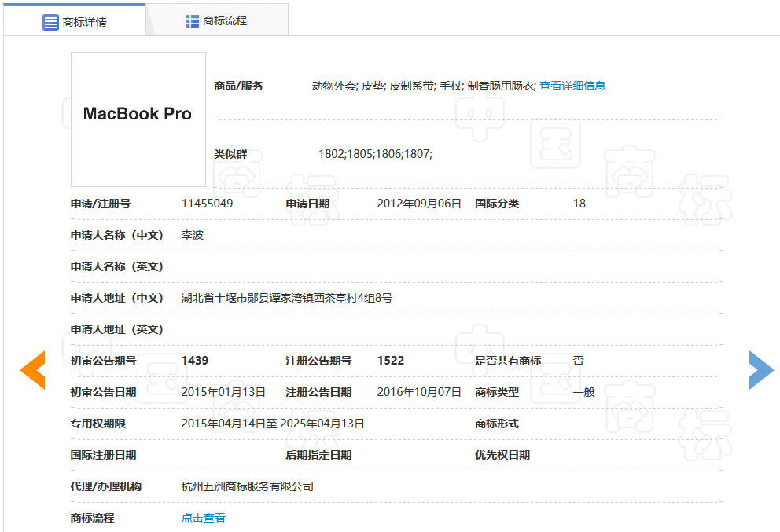Click the 是否共有商标 label
The image size is (780, 532).
[x=508, y=361]
